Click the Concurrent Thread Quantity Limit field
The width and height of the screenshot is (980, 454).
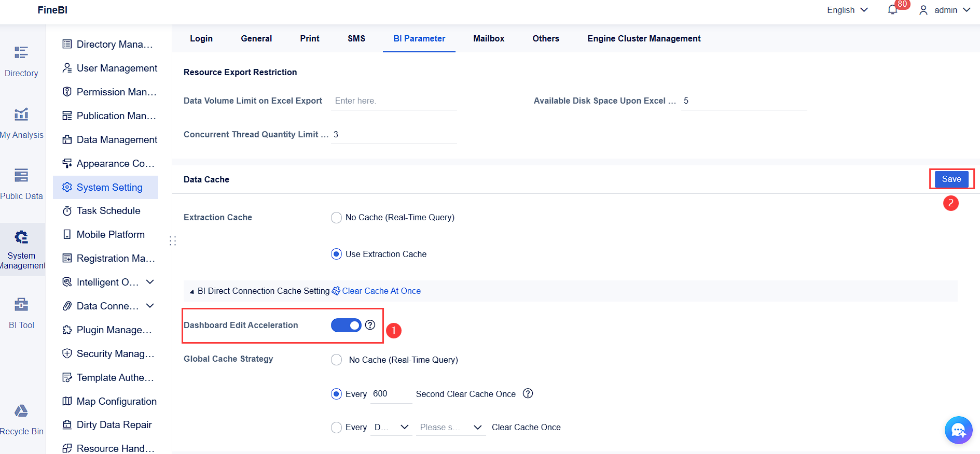(394, 134)
